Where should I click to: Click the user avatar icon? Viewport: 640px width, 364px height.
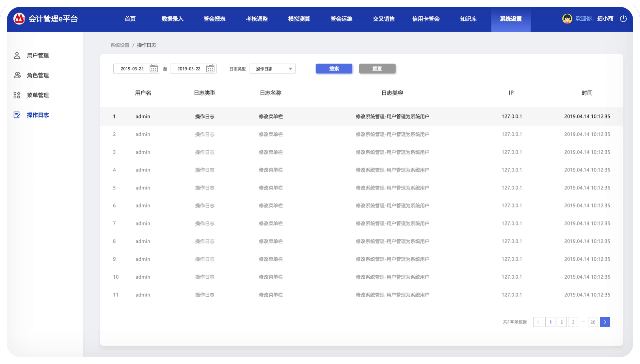567,19
